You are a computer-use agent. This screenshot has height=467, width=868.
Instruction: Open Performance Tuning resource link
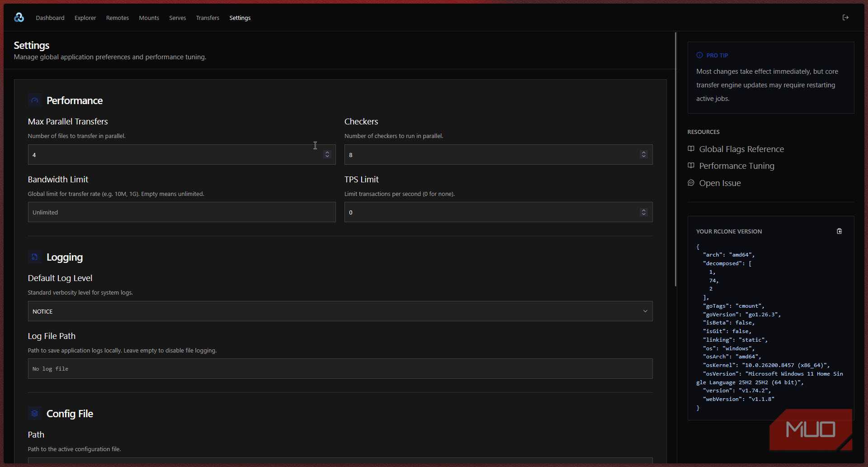pos(736,166)
